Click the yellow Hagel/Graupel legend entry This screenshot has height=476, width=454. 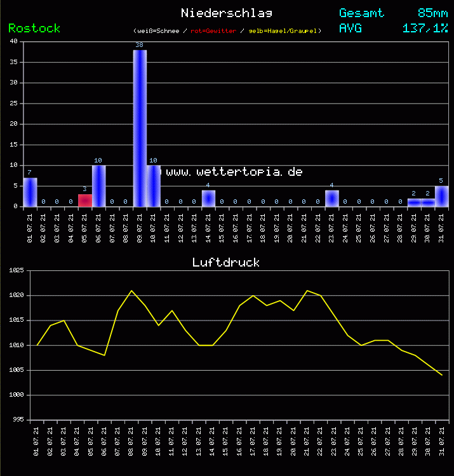(x=284, y=31)
